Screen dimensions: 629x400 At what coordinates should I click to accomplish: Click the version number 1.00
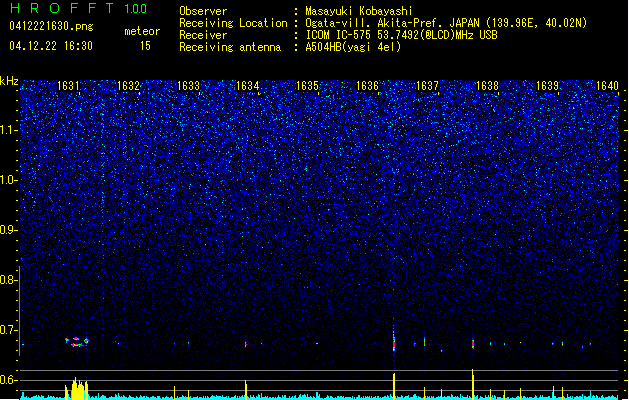pos(136,8)
